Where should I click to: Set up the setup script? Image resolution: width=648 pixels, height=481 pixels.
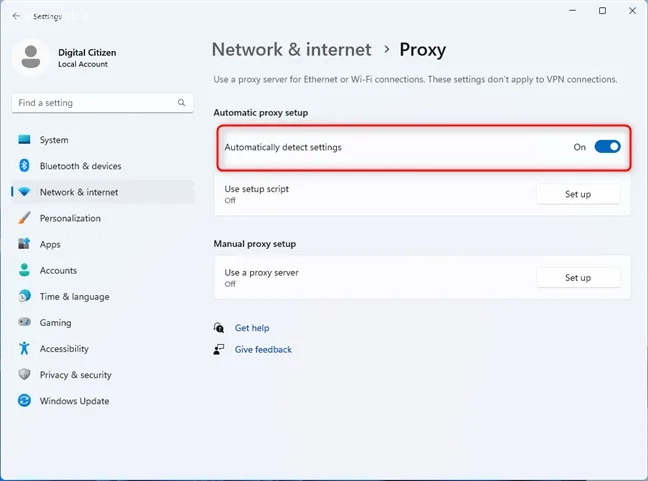coord(578,194)
